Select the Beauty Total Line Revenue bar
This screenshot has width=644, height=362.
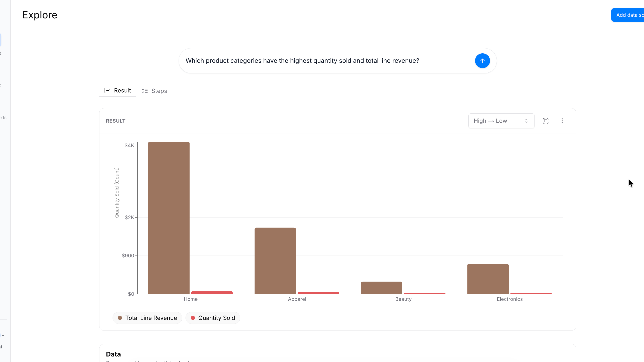(x=382, y=288)
